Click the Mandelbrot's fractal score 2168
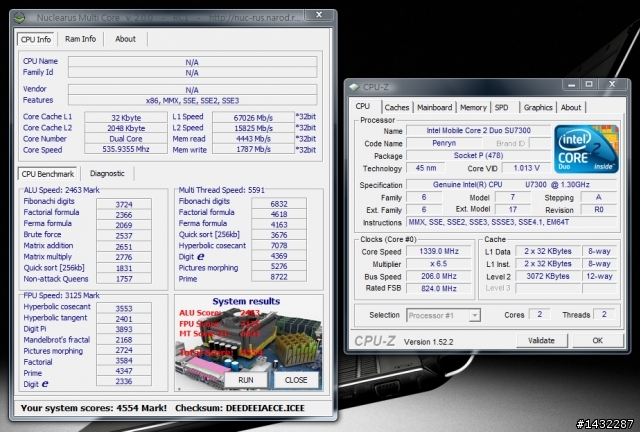This screenshot has width=640, height=432. 124,340
